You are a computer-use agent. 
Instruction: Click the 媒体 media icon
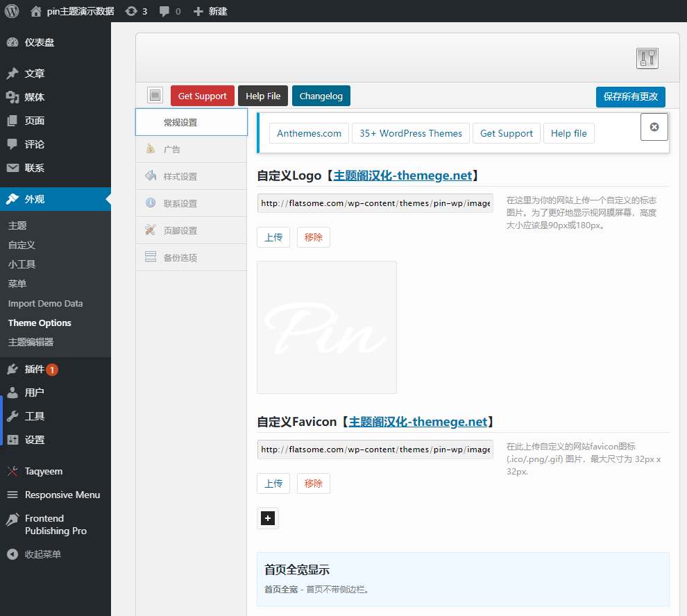pos(12,97)
